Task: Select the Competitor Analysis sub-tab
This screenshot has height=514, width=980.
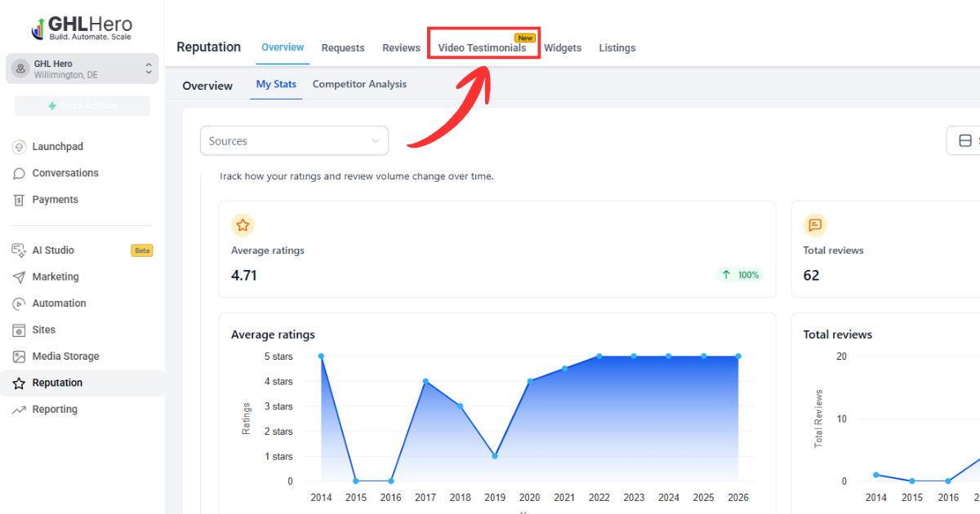Action: [x=359, y=85]
